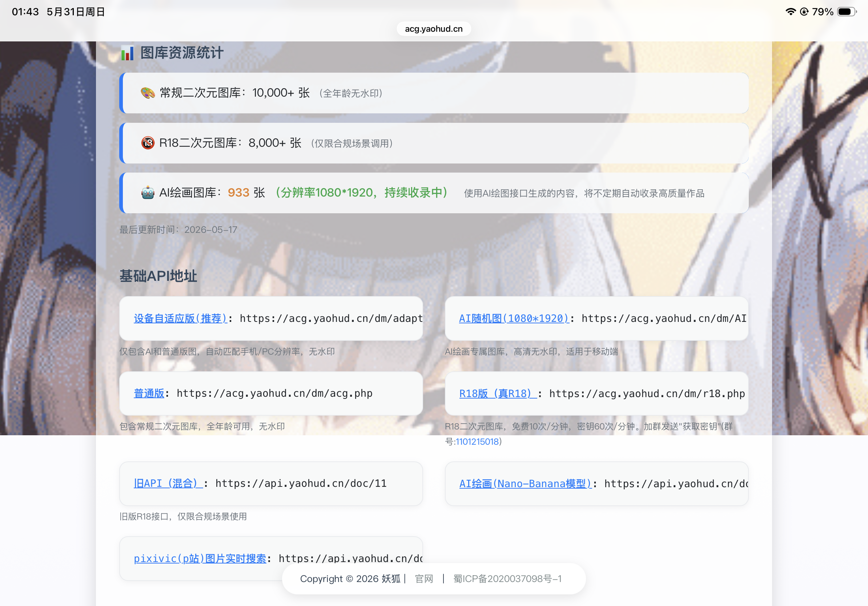Image resolution: width=868 pixels, height=606 pixels.
Task: Tap the battery icon in status bar
Action: point(847,12)
